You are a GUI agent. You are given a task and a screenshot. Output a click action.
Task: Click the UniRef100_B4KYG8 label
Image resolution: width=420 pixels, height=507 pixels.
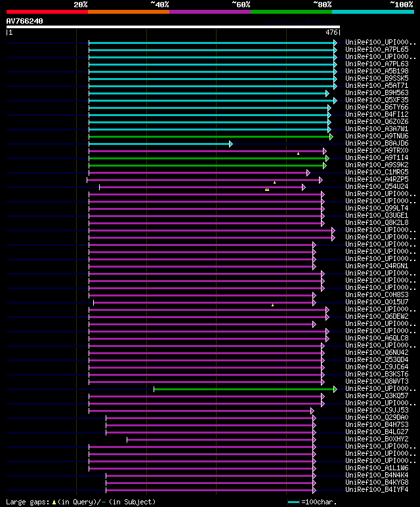point(377,483)
